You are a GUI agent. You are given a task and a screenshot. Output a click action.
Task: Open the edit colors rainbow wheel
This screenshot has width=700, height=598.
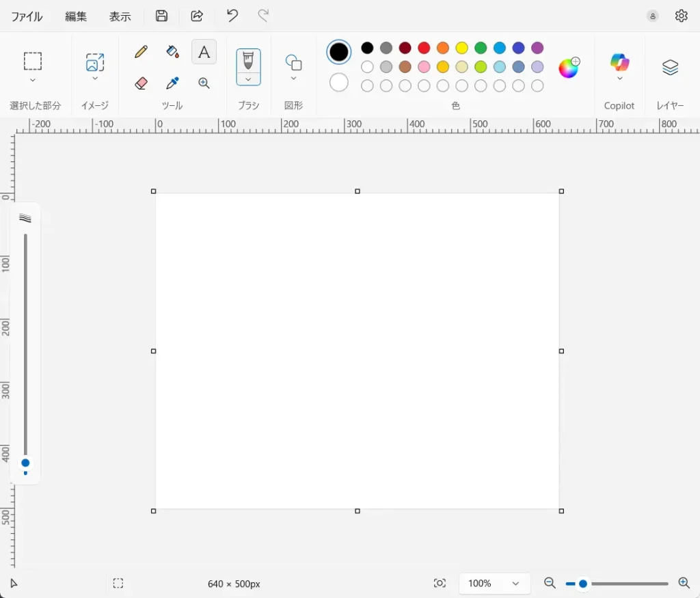(x=569, y=68)
